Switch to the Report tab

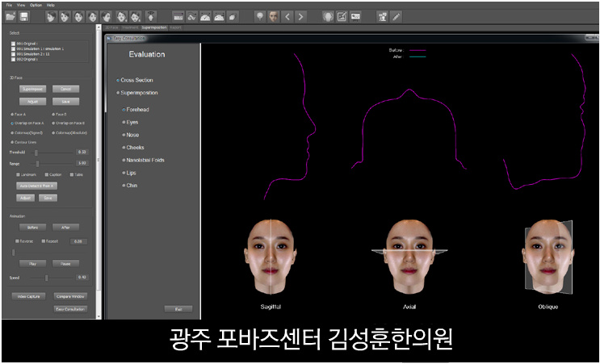175,27
